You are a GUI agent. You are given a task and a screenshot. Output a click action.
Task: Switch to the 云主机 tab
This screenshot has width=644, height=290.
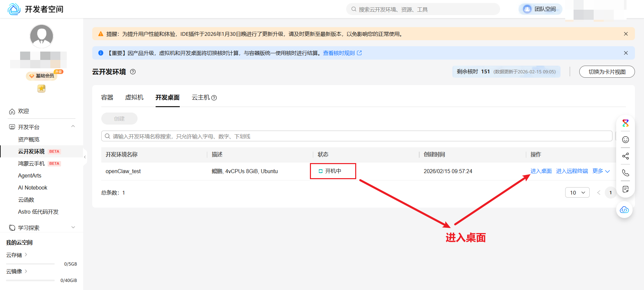[201, 97]
